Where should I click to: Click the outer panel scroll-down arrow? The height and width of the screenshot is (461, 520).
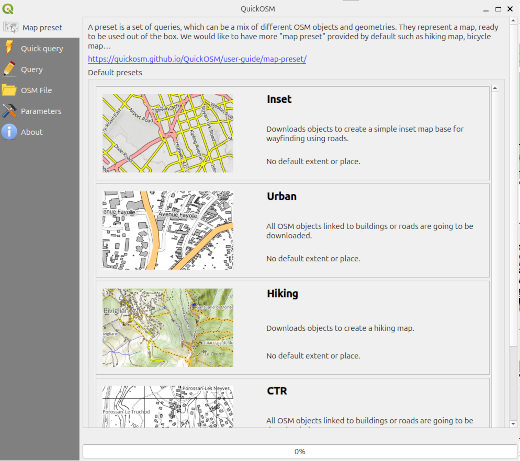(513, 424)
